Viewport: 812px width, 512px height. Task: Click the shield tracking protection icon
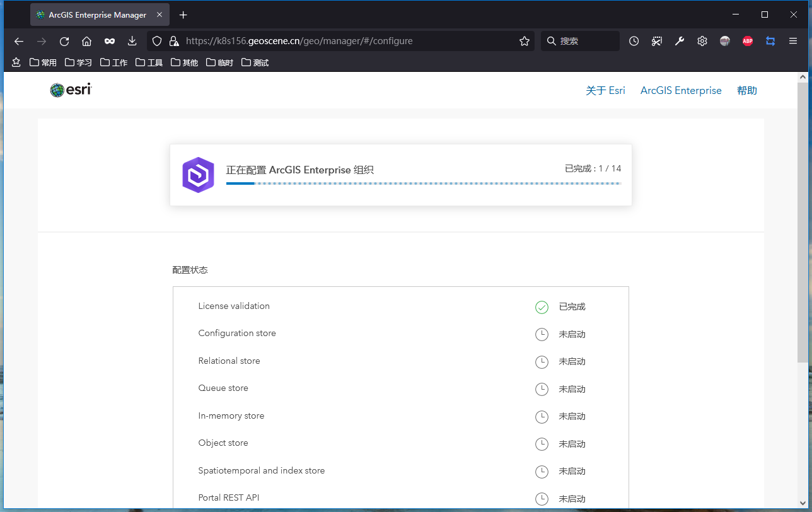(x=158, y=41)
